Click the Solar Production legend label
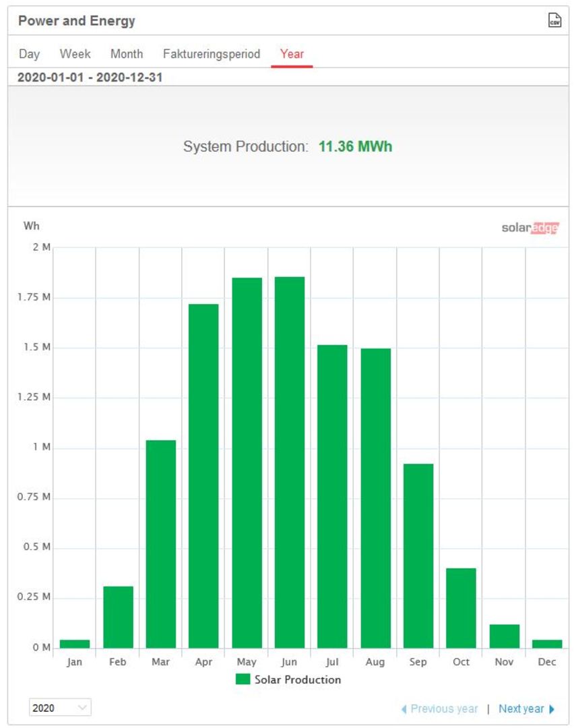This screenshot has width=574, height=728. coord(297,679)
